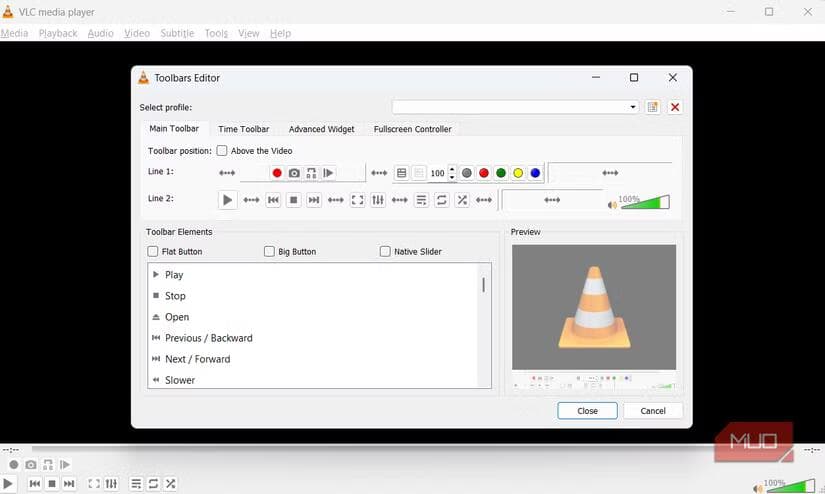The width and height of the screenshot is (825, 494).
Task: Open the Playback menu in VLC
Action: pos(58,33)
